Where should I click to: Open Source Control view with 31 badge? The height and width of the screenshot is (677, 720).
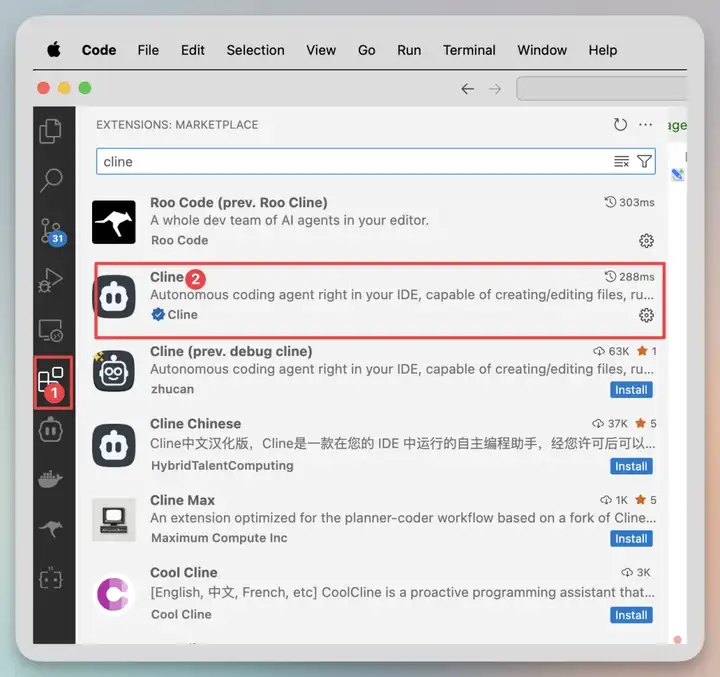[x=52, y=232]
